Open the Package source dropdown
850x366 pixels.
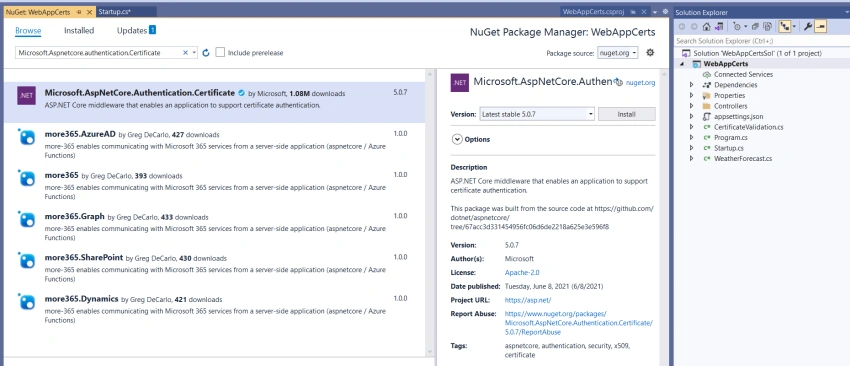click(x=618, y=53)
